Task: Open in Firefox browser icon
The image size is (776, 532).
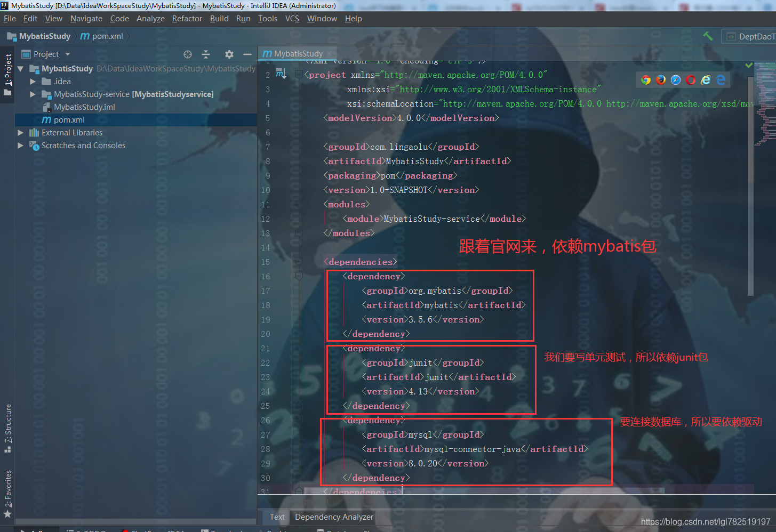Action: [661, 80]
